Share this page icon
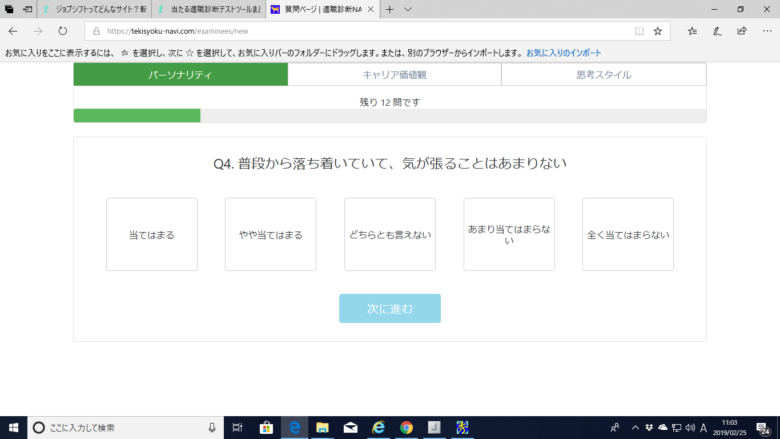 point(742,31)
